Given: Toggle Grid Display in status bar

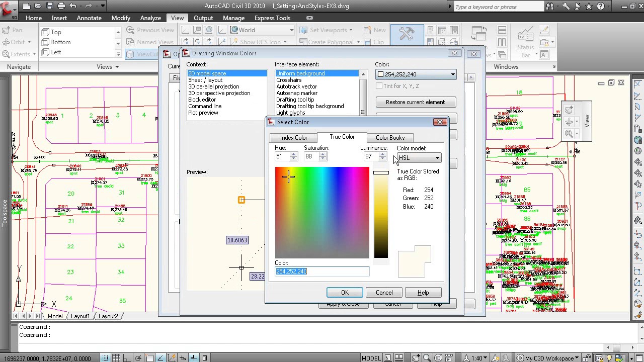Looking at the screenshot, I should pyautogui.click(x=116, y=358).
